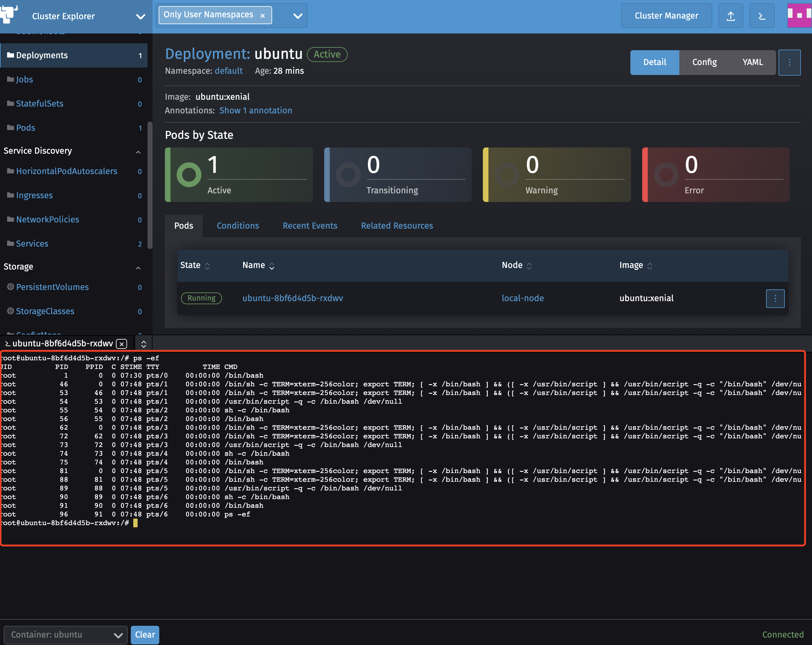Remove the Only User Namespaces filter chip

tap(263, 15)
